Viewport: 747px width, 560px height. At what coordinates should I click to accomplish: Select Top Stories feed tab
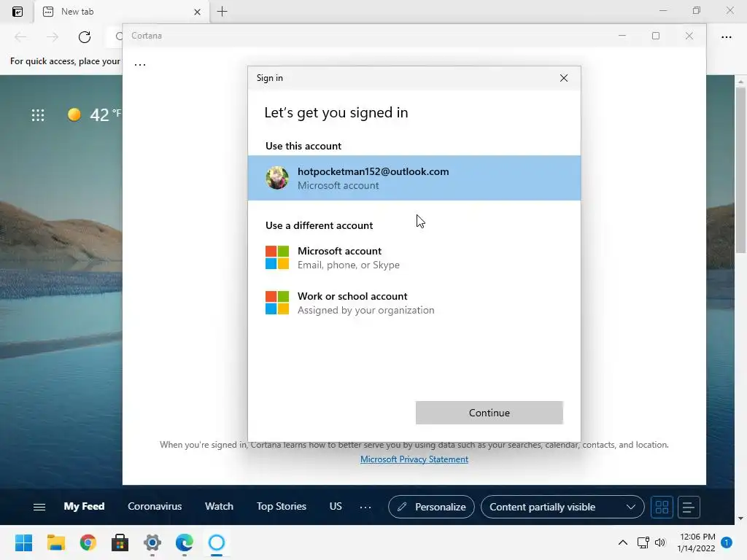click(281, 506)
